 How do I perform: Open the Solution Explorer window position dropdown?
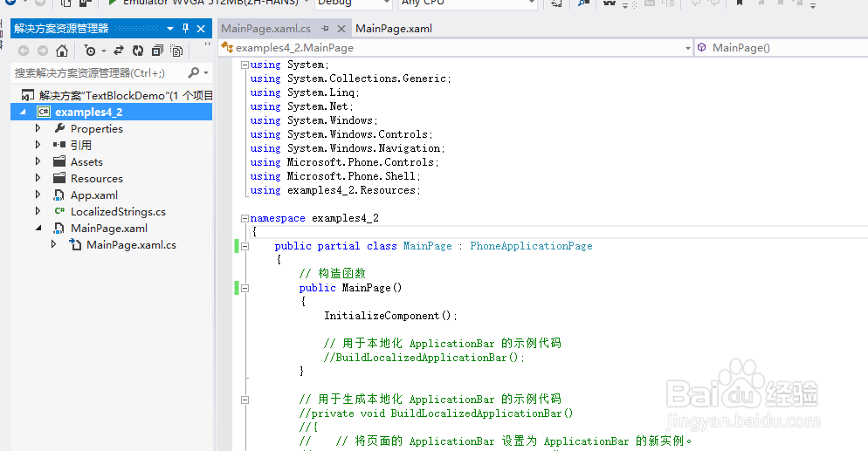click(170, 29)
